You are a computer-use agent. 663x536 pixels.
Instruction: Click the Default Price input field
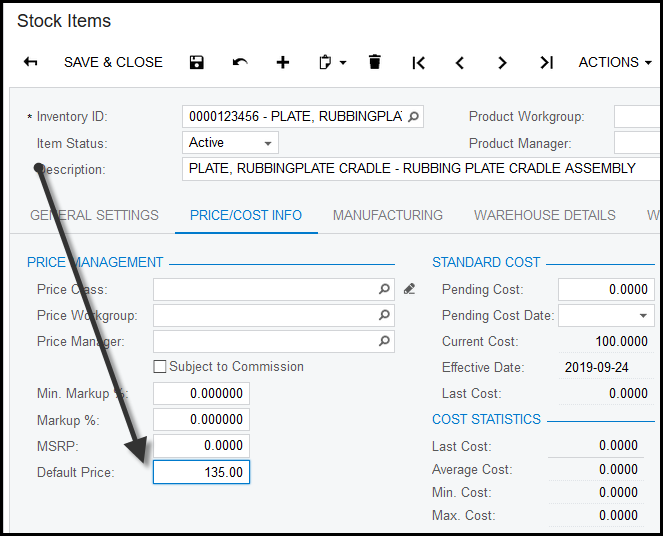(201, 472)
